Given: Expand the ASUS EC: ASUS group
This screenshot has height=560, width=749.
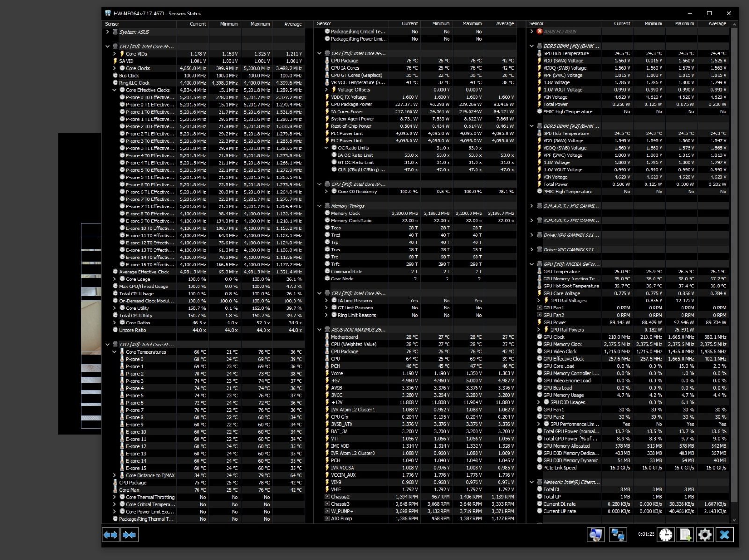Looking at the screenshot, I should click(532, 31).
